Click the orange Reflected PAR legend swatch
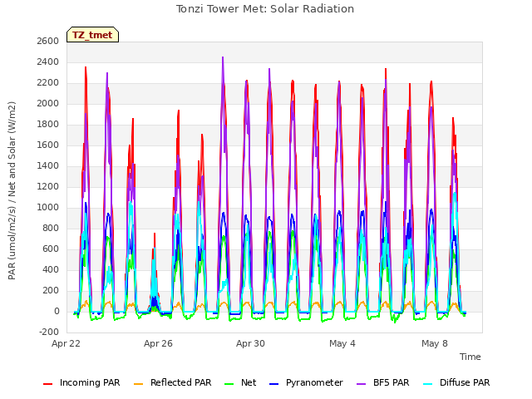Screen dimensions: 532x399 pos(139,383)
